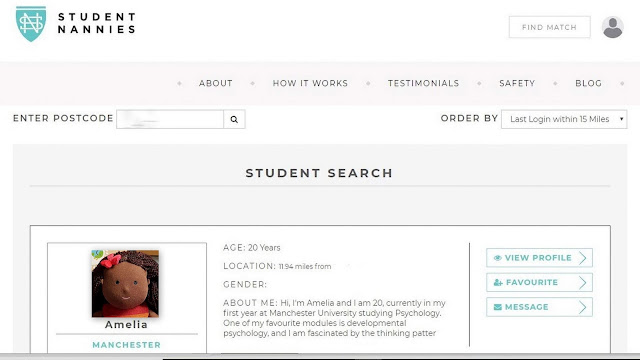Open the user account avatar icon
This screenshot has height=360, width=640.
click(x=612, y=27)
